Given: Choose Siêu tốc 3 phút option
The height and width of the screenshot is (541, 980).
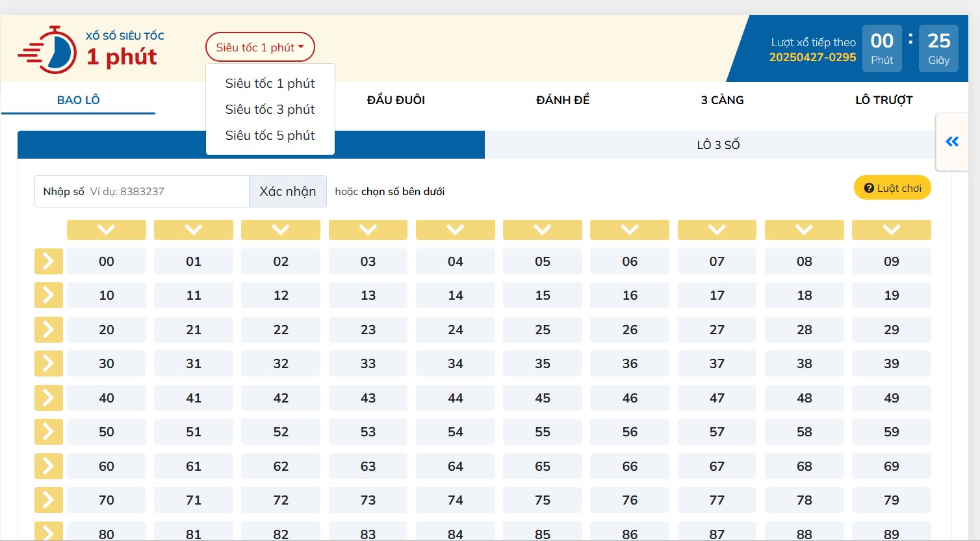Looking at the screenshot, I should pyautogui.click(x=270, y=109).
